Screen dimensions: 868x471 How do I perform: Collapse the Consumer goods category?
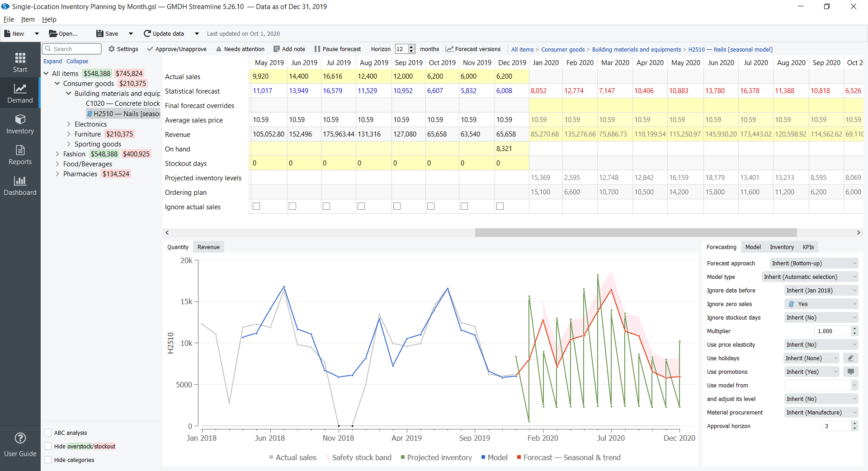57,83
